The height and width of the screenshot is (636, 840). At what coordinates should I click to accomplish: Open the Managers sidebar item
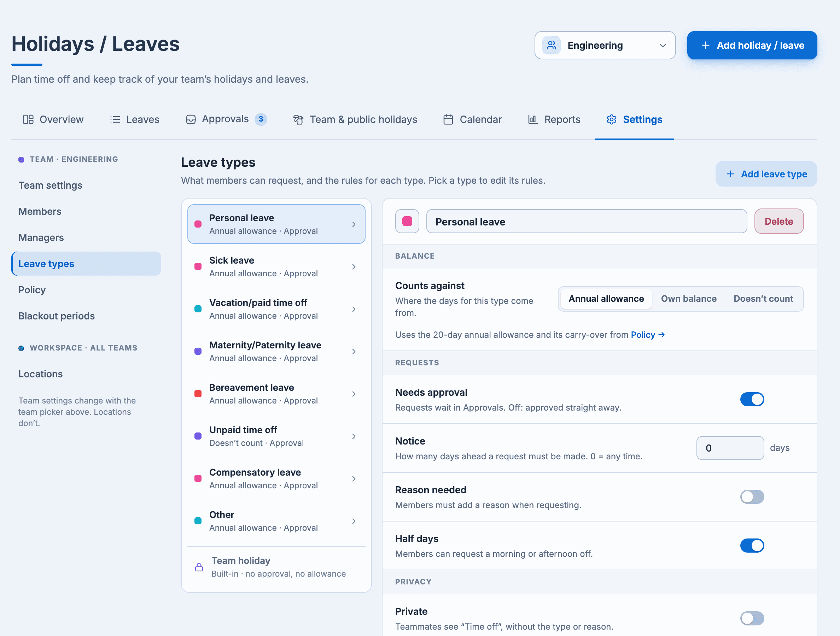pyautogui.click(x=86, y=237)
